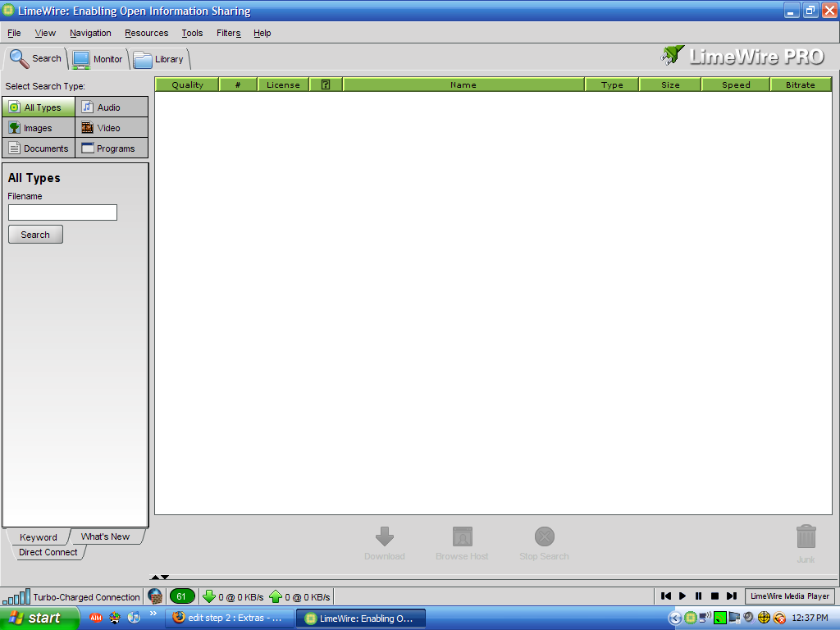
Task: Select Video search type
Action: click(112, 128)
